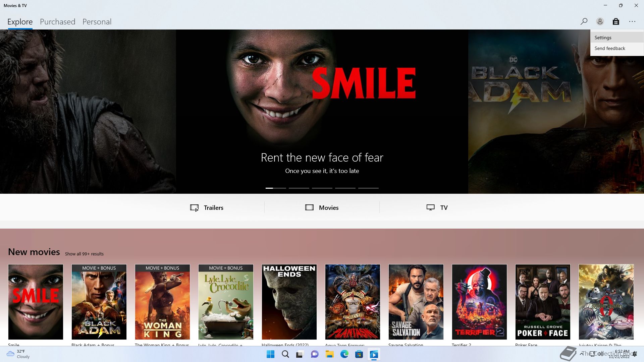Select the third carousel indicator dash

point(322,188)
